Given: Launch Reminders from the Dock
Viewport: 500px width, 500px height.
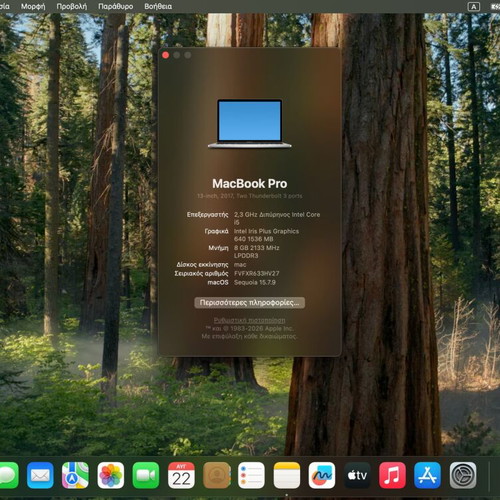Looking at the screenshot, I should [252, 475].
